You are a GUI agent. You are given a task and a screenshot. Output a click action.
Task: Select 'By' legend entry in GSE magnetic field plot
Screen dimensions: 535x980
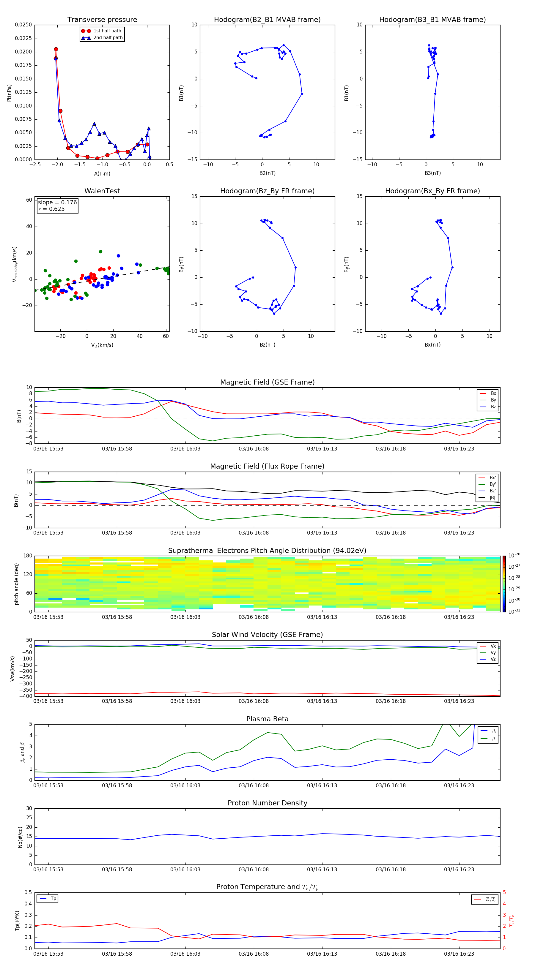(x=488, y=400)
